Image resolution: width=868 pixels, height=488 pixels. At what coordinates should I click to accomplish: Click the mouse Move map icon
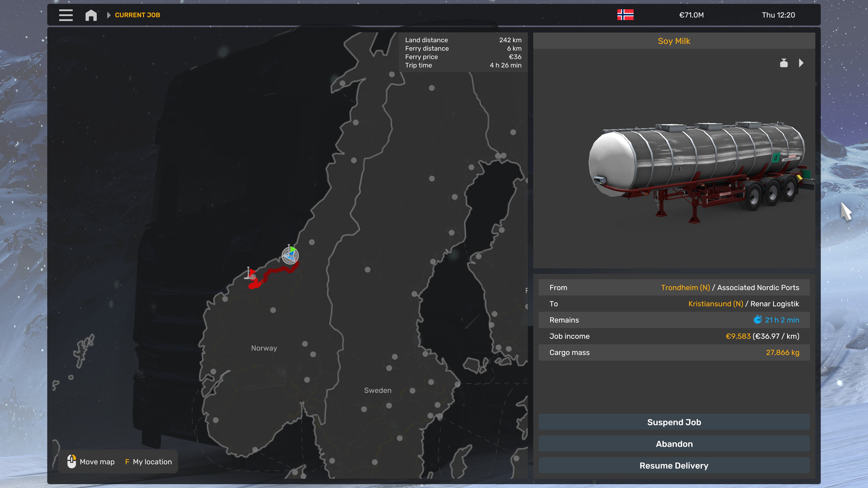[x=71, y=461]
